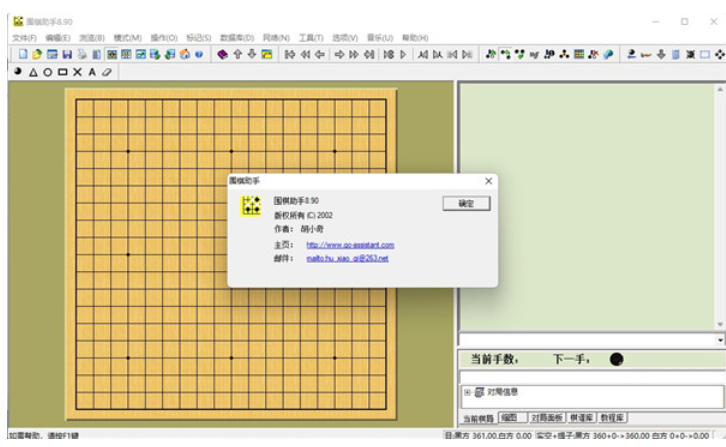This screenshot has width=726, height=447.
Task: Select the X cross mark tool
Action: click(x=77, y=72)
